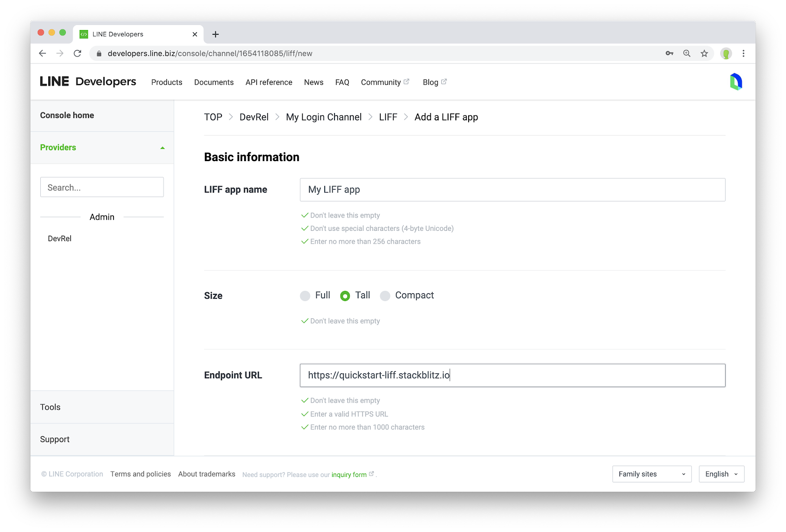Click the user account icon in header
This screenshot has height=532, width=786.
(x=735, y=82)
